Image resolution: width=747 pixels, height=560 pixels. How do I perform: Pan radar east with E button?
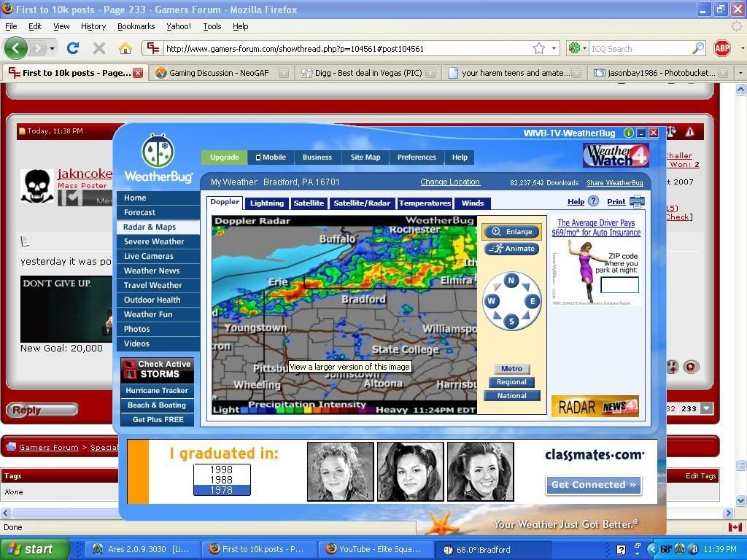point(532,300)
